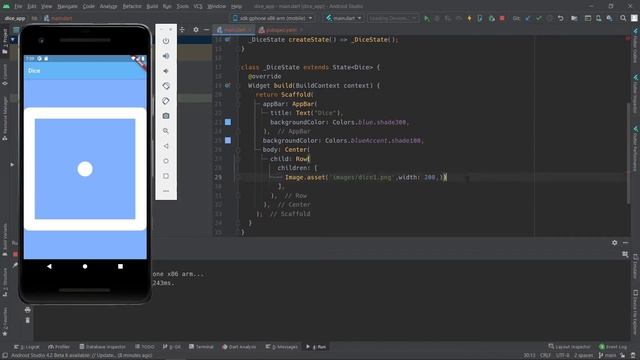Image resolution: width=640 pixels, height=360 pixels.
Task: Open the main.dart run configuration dropdown
Action: tap(344, 18)
